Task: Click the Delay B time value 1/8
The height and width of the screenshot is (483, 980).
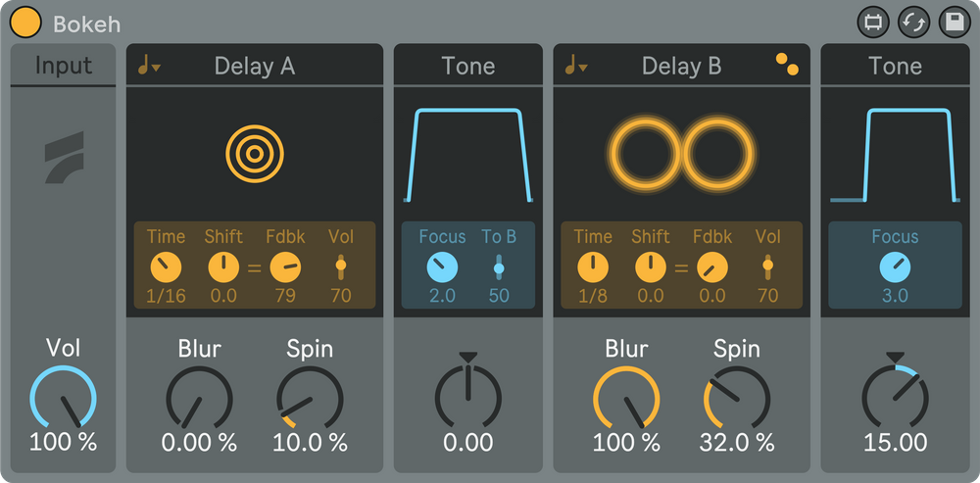Action: pos(593,296)
